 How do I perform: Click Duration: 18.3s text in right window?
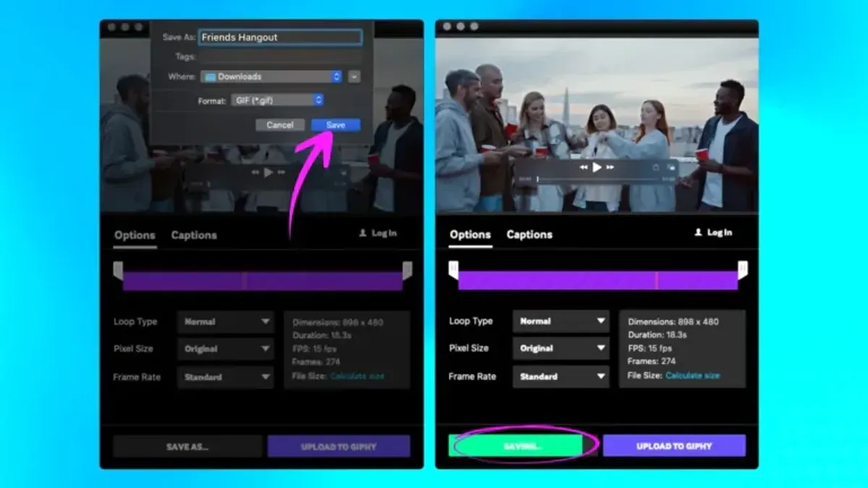point(656,335)
